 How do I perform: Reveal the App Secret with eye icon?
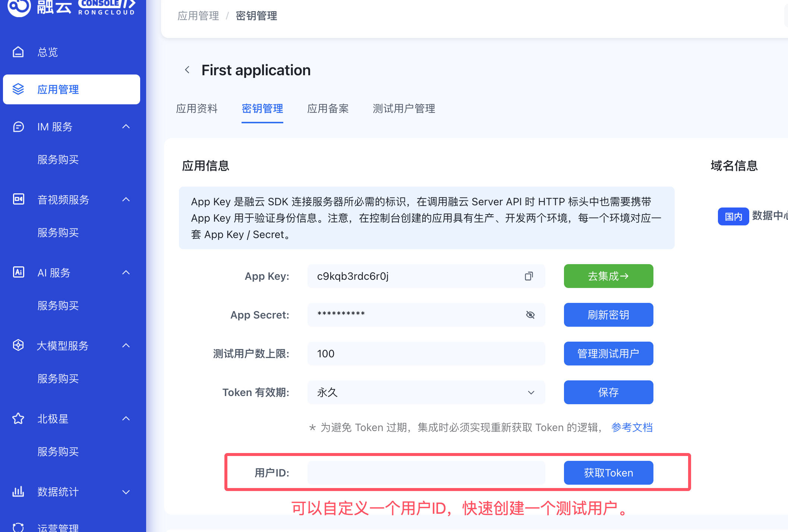(530, 315)
